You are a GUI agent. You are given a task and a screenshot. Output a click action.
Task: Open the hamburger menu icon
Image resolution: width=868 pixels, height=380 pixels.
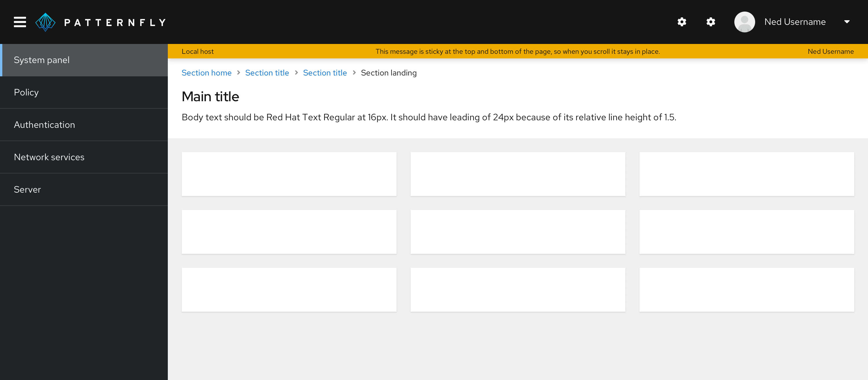pos(20,22)
